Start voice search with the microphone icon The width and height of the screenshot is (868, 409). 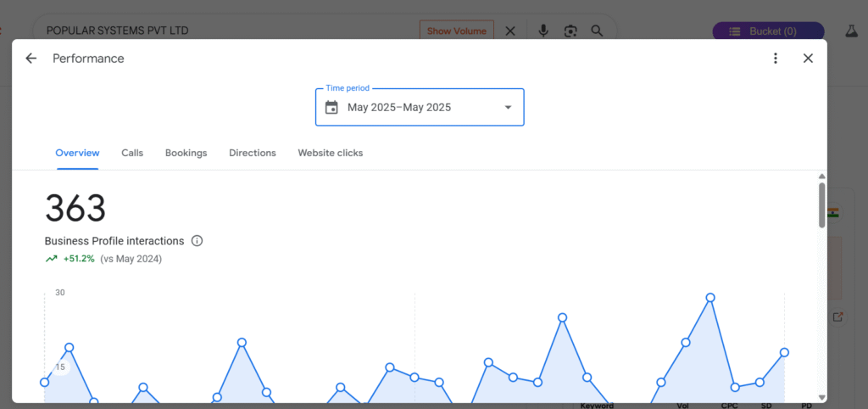coord(543,31)
